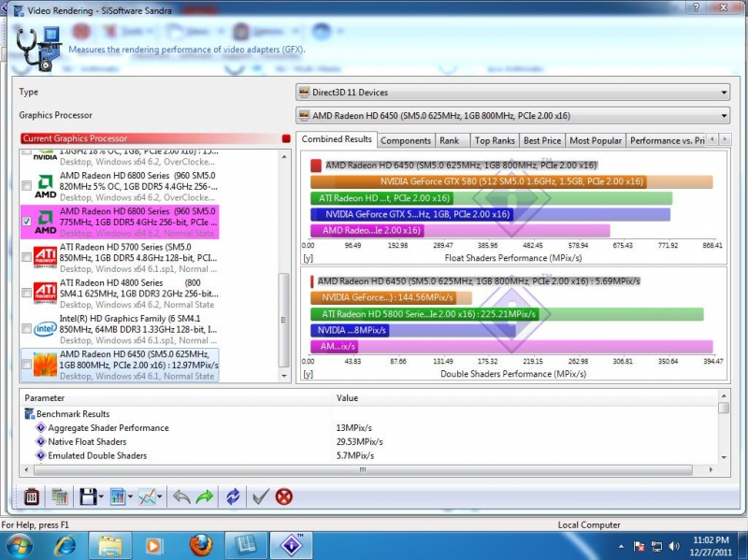The image size is (748, 560).
Task: Click the AMD logo of the 820MHz 5% OC entry
Action: (x=45, y=186)
